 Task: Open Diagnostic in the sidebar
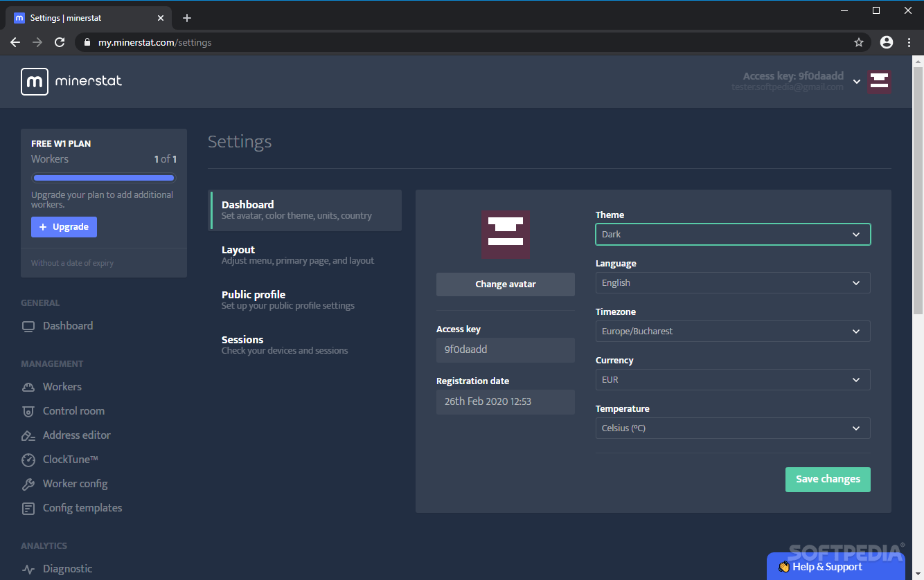(x=67, y=569)
